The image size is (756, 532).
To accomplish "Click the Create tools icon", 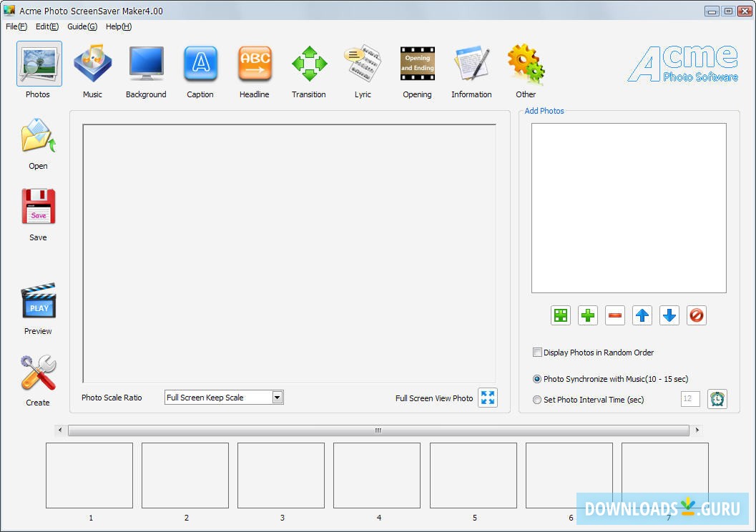I will pyautogui.click(x=39, y=373).
